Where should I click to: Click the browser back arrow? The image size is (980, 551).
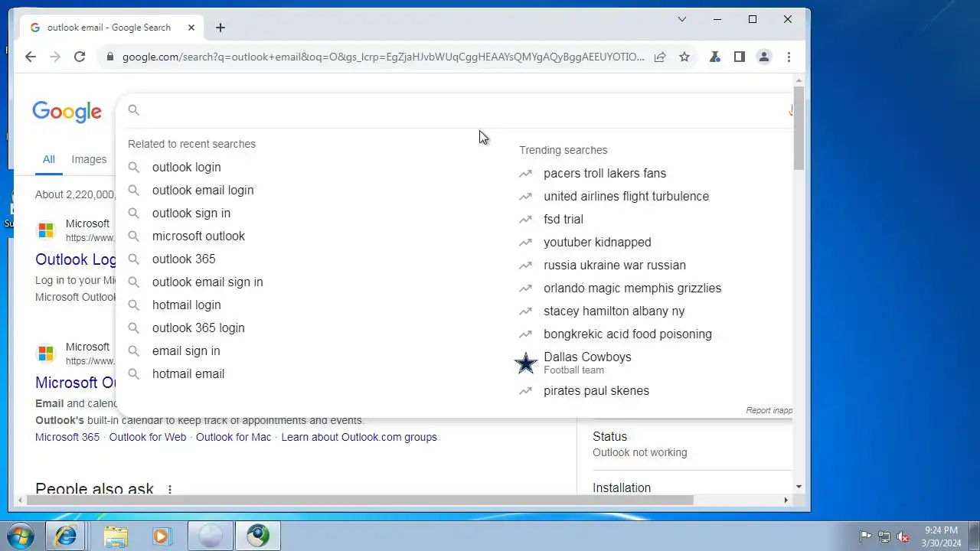click(30, 57)
